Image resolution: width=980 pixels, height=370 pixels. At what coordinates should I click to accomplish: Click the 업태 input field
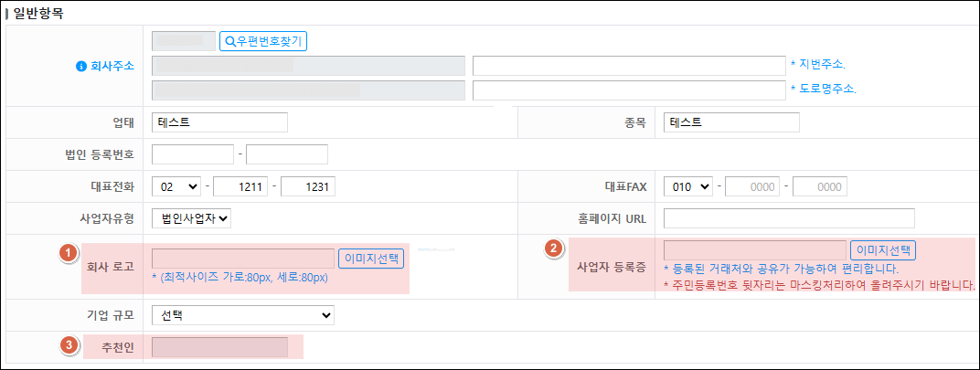point(219,122)
